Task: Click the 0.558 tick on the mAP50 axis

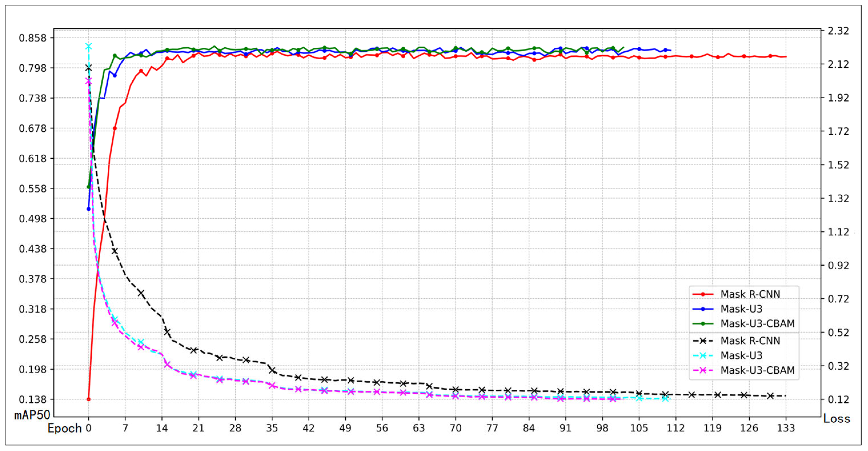Action: click(x=33, y=189)
